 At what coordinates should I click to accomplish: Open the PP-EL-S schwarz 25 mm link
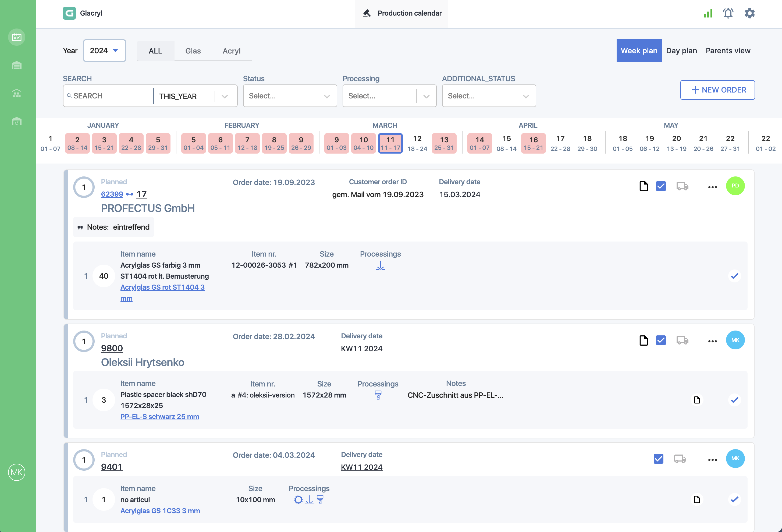click(x=159, y=417)
